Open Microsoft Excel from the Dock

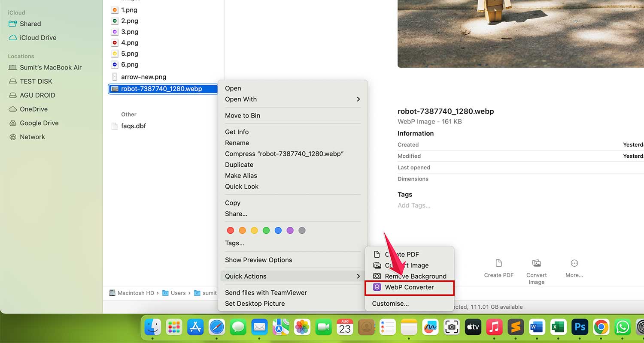558,327
